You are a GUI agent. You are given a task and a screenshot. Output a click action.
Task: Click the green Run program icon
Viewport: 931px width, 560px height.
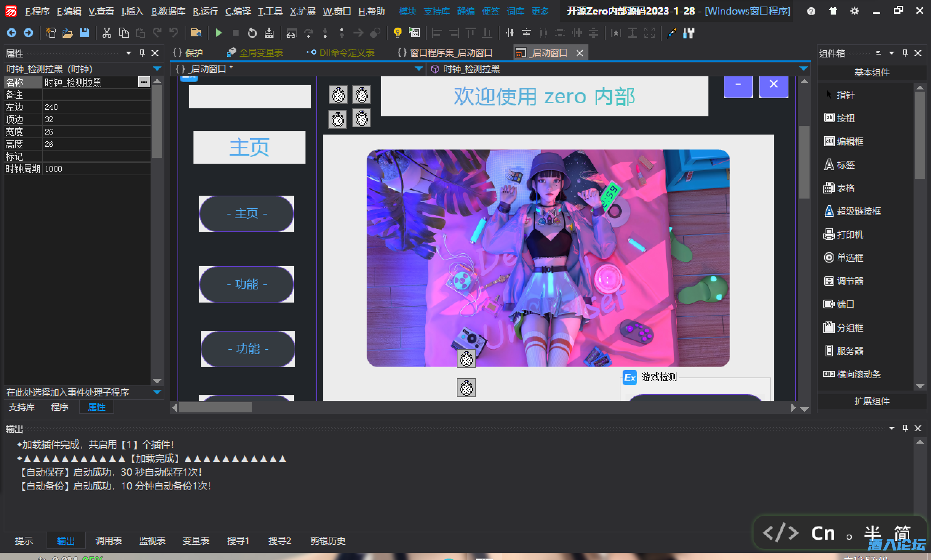click(218, 33)
